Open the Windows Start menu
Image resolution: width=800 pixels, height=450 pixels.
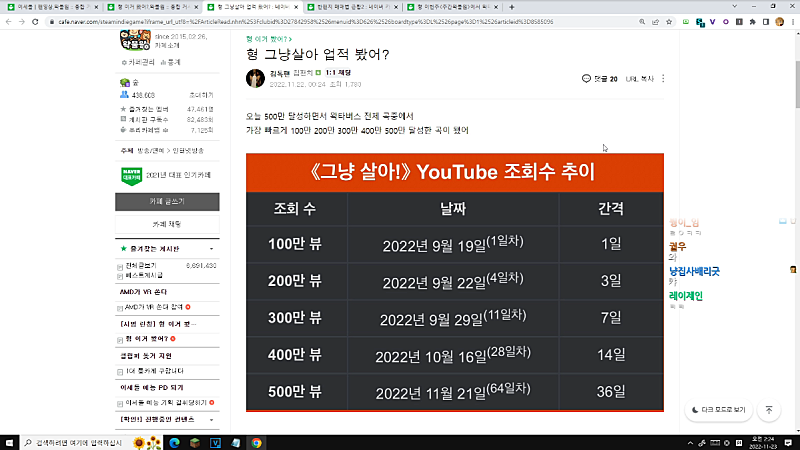tap(9, 441)
